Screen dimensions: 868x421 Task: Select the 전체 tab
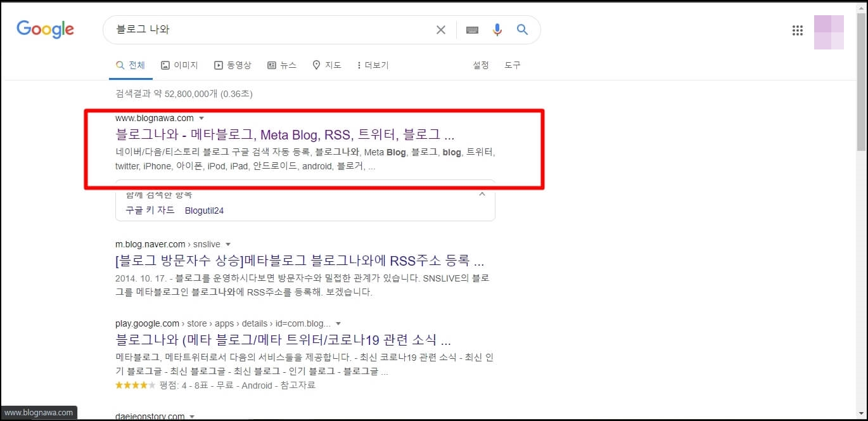tap(130, 65)
